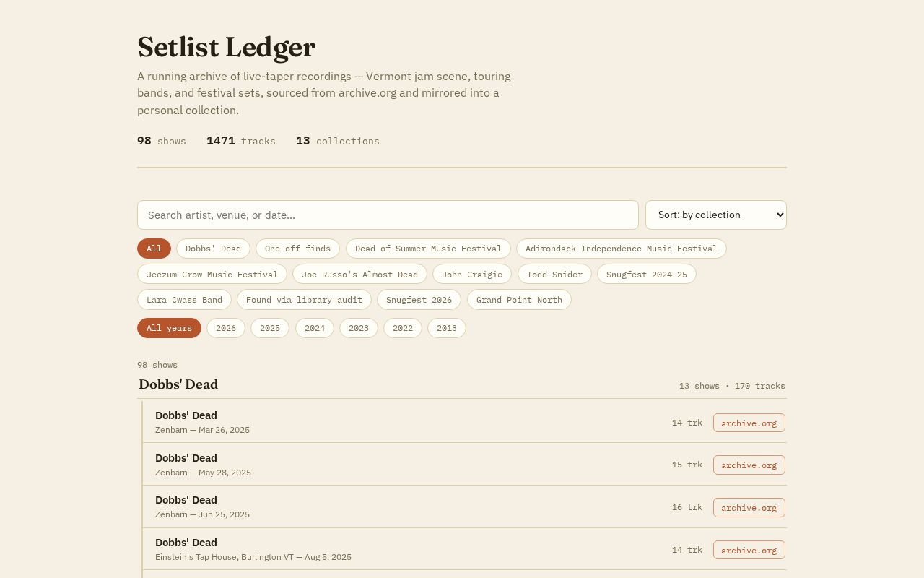924x578 pixels.
Task: Click the '15 trk' track count
Action: pyautogui.click(x=687, y=465)
